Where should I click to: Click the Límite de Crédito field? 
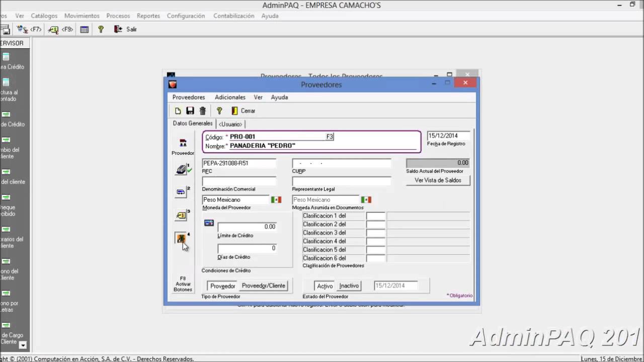[x=247, y=227]
